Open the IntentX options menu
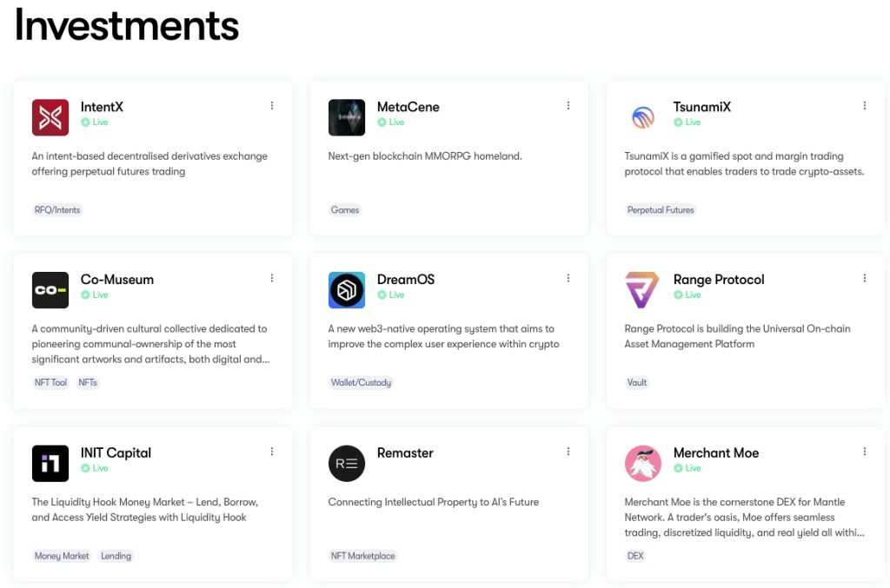Screen dimensions: 890x588 pos(272,104)
